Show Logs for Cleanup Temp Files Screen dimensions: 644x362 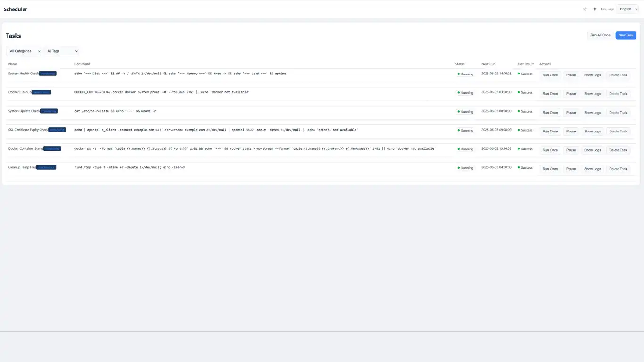[x=593, y=169]
